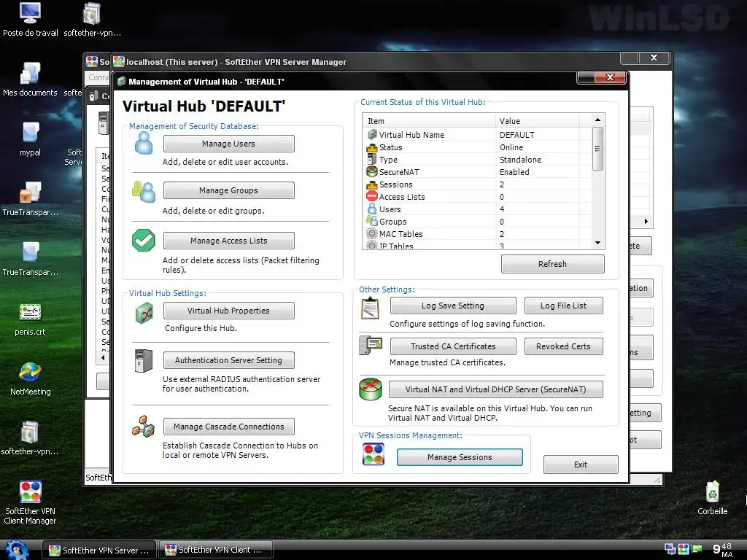Select the SecureNAT row showing Enabled
This screenshot has width=747, height=560.
479,172
